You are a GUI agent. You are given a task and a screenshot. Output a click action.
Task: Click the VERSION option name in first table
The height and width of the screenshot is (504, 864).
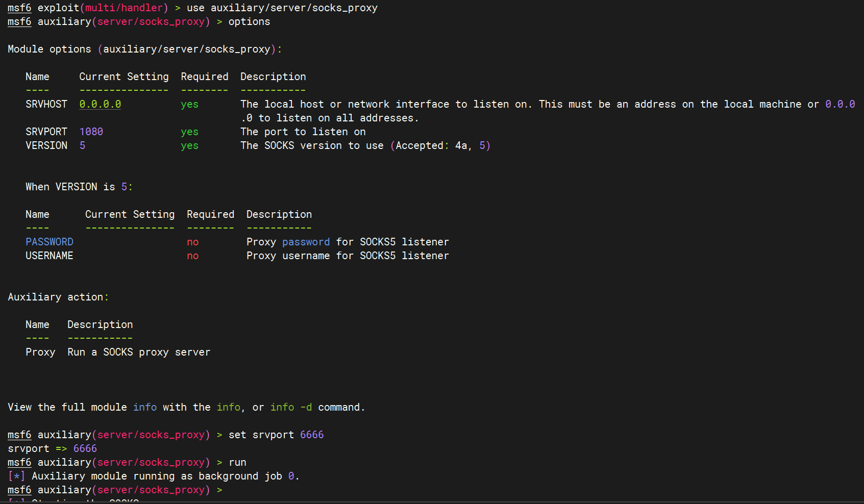tap(46, 145)
